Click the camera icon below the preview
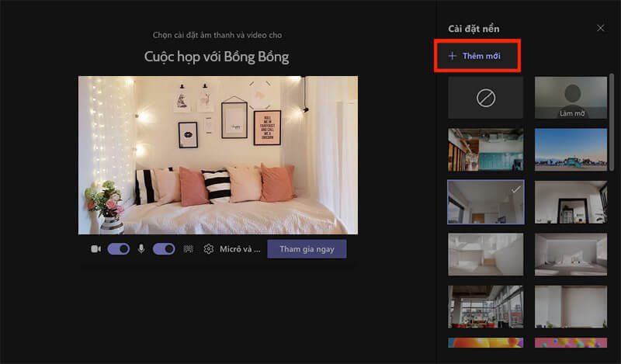This screenshot has height=364, width=621. (95, 249)
